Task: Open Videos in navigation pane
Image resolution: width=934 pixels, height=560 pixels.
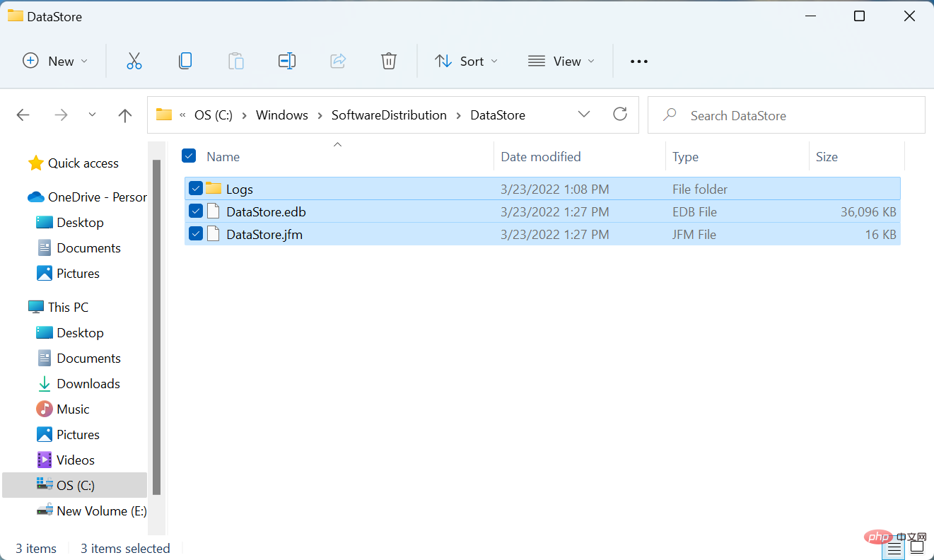Action: 65,460
